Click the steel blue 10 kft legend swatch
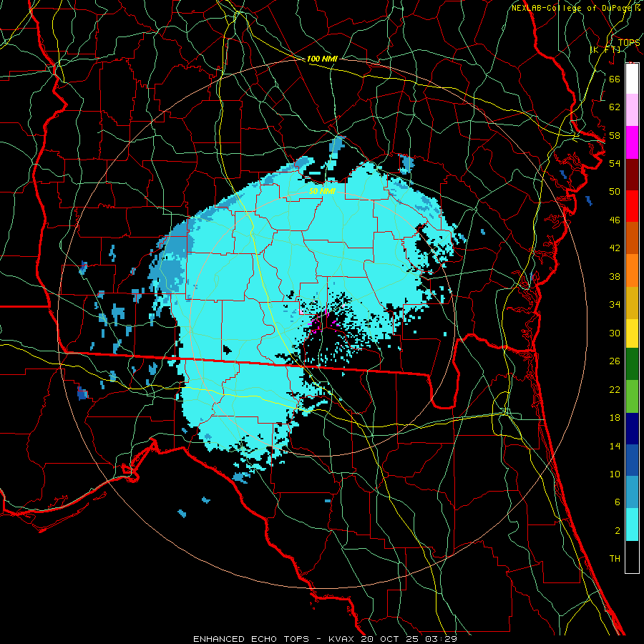This screenshot has height=644, width=644. 632,492
